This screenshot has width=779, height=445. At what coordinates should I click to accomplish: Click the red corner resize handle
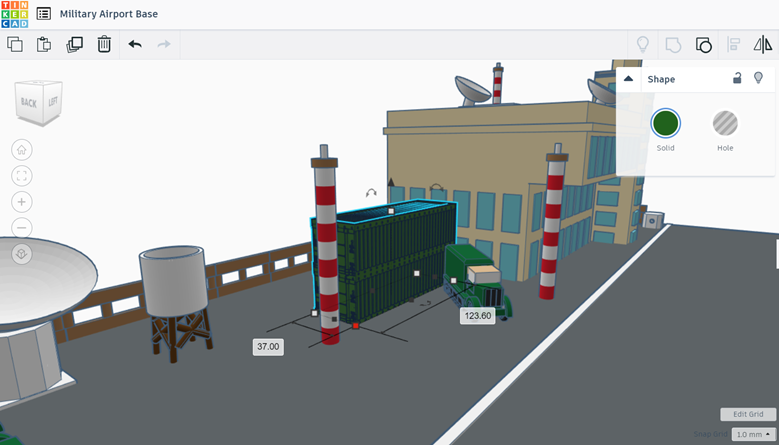[x=356, y=326]
